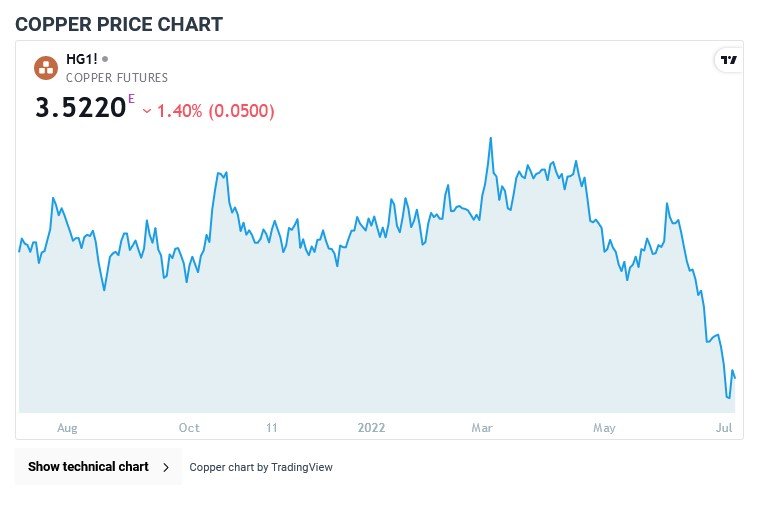Screen dimensions: 759x509
Task: Click the Oct label on the time axis
Action: pyautogui.click(x=189, y=428)
